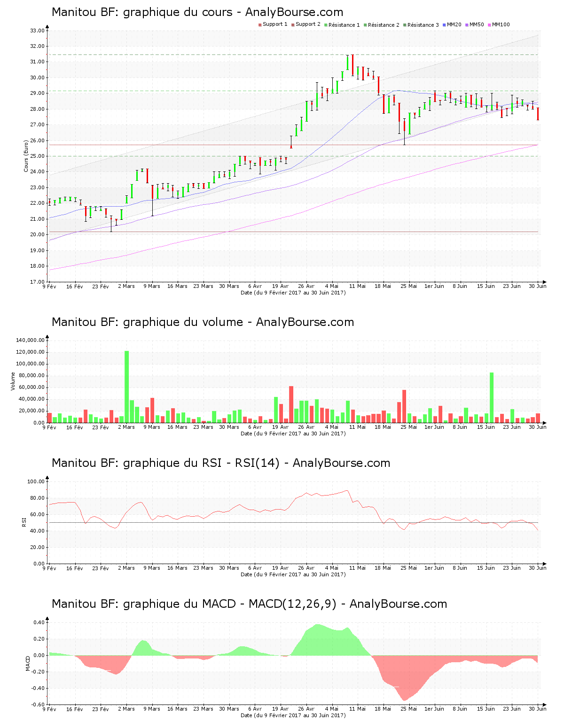The height and width of the screenshot is (728, 564).
Task: Click '30 Juin' date under the RSI chart
Action: [x=538, y=568]
